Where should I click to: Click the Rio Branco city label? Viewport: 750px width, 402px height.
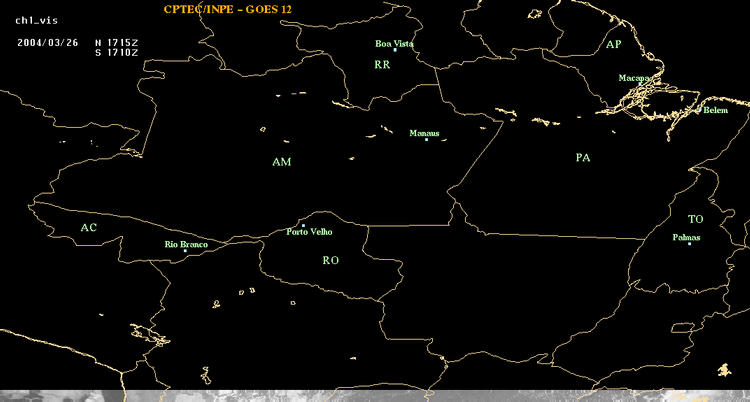click(186, 245)
